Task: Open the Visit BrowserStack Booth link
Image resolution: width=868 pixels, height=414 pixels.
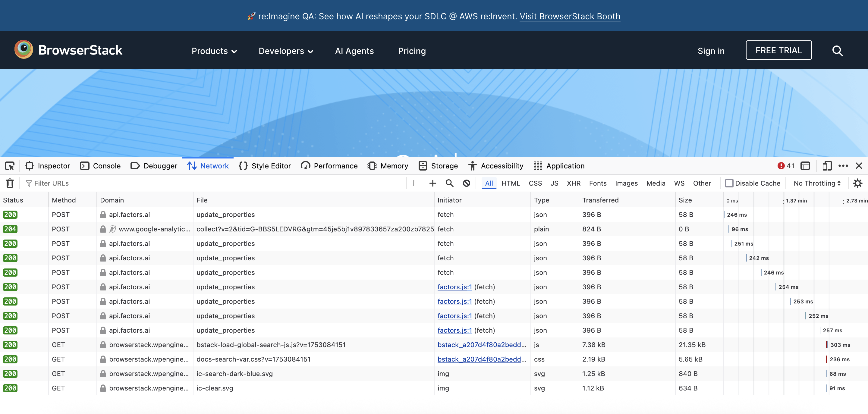Action: 570,16
